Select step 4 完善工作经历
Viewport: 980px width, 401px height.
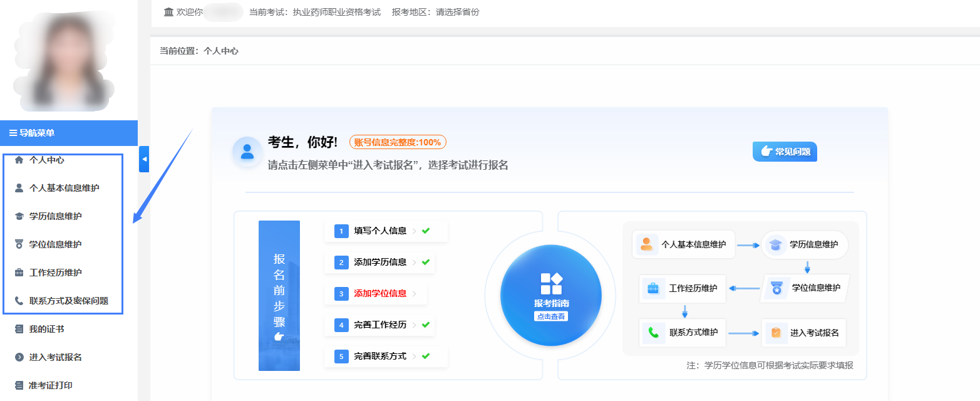379,325
